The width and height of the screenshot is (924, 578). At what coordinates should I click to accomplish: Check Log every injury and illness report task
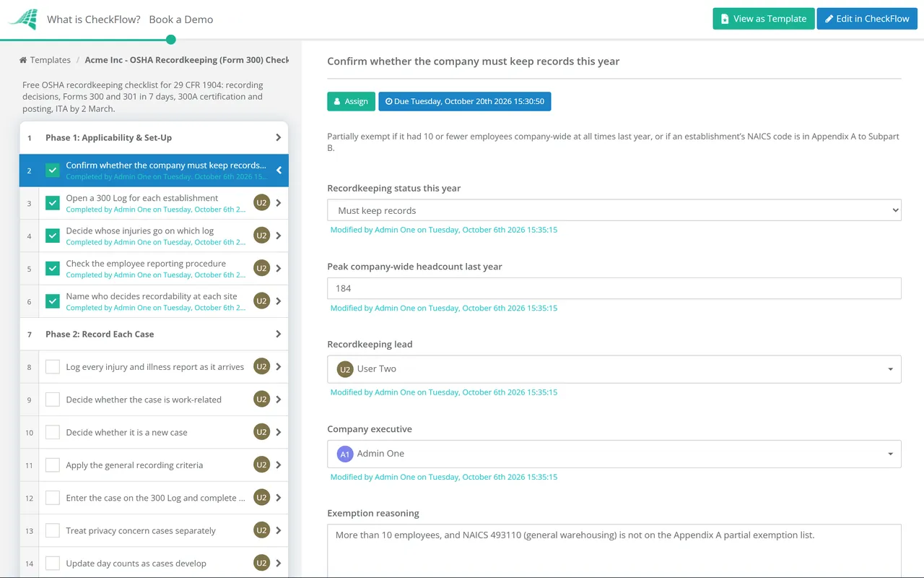click(53, 366)
